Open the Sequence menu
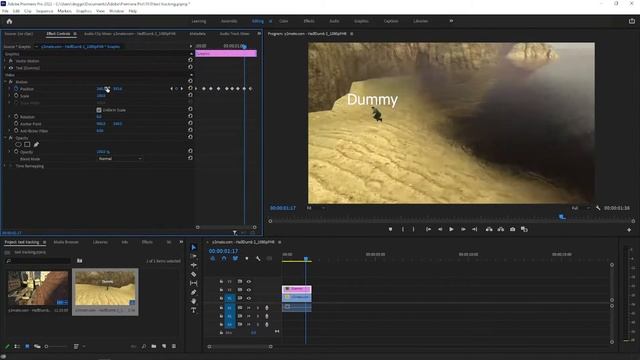The height and width of the screenshot is (360, 640). pos(44,11)
